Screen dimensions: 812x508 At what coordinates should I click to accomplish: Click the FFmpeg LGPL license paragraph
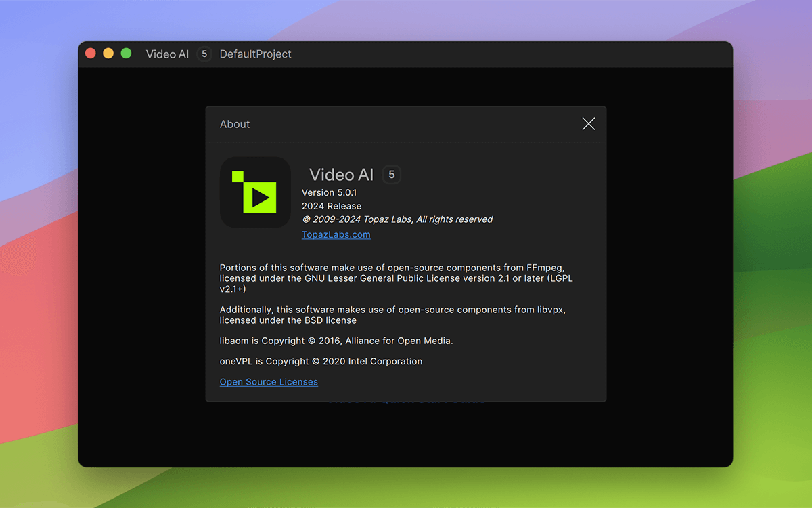pos(396,278)
